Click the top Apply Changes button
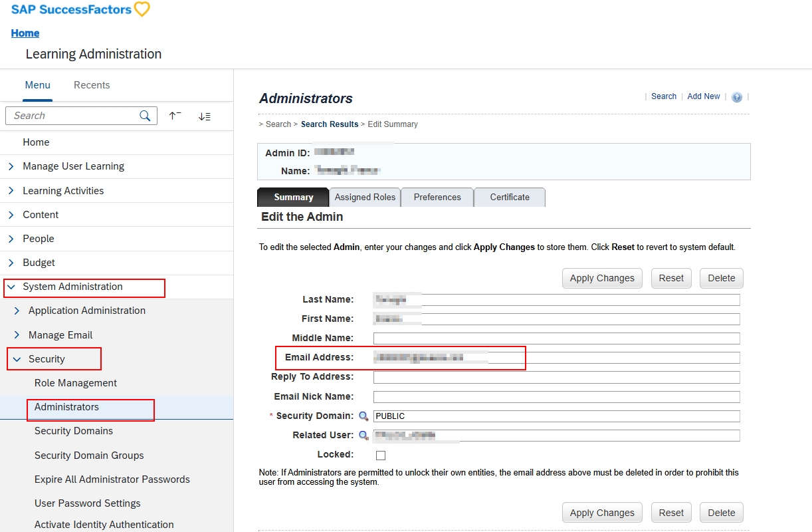812x532 pixels. tap(602, 278)
